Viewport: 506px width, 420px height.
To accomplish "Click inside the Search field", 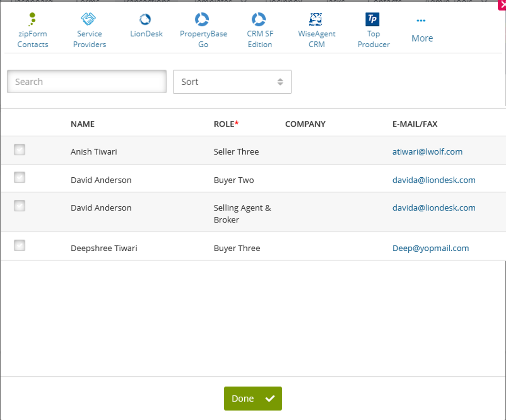I will (x=86, y=81).
